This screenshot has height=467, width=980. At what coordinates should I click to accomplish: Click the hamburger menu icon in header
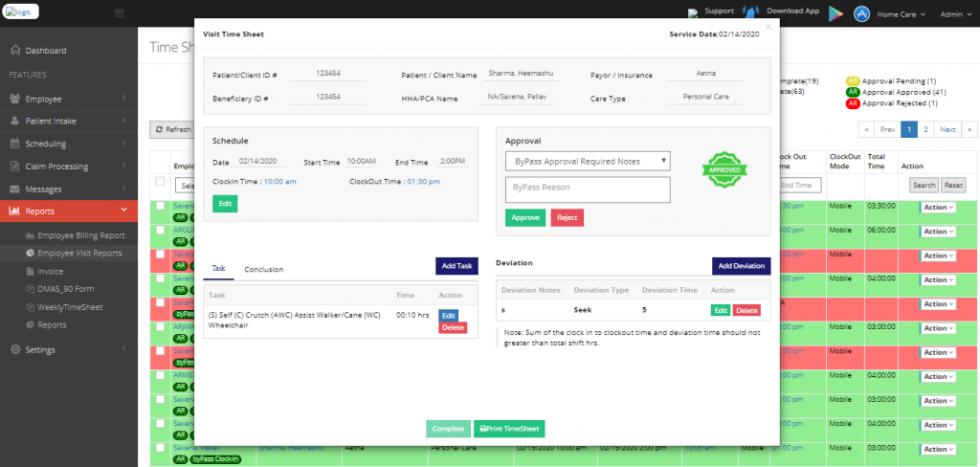(x=119, y=13)
